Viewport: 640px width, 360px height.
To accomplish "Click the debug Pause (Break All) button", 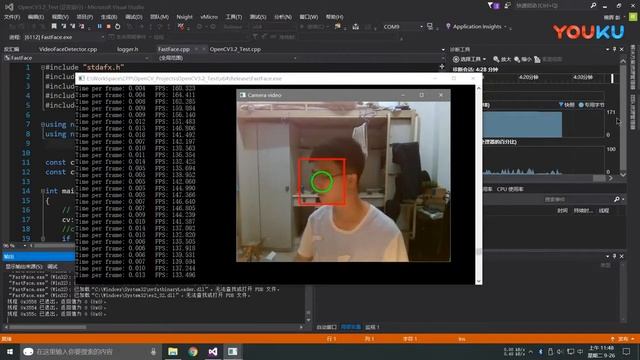I will (x=99, y=26).
